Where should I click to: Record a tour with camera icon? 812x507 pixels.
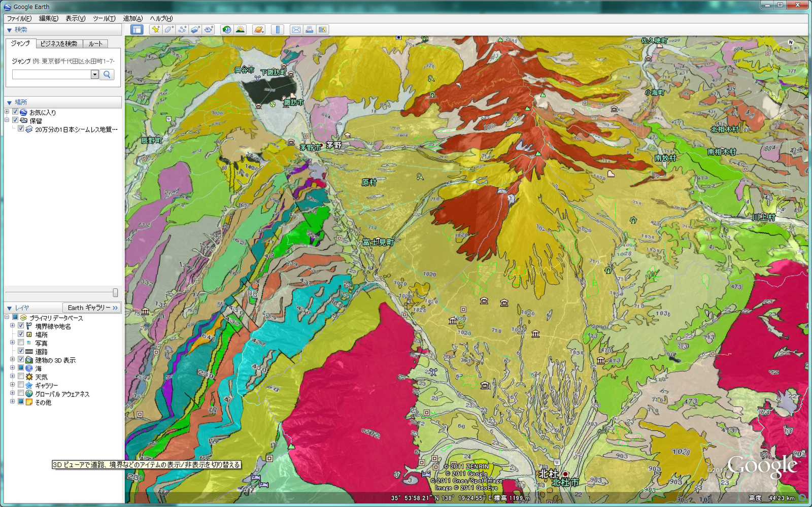209,29
